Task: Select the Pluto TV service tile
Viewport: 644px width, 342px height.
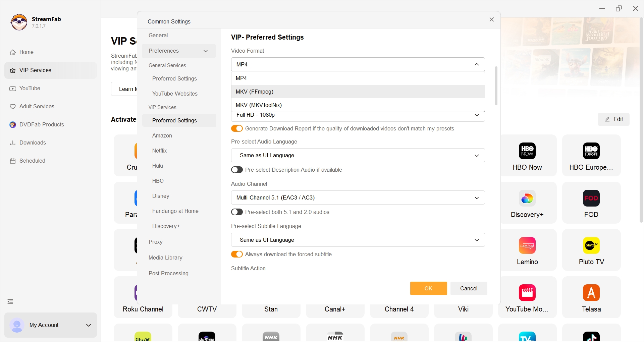Action: click(591, 250)
